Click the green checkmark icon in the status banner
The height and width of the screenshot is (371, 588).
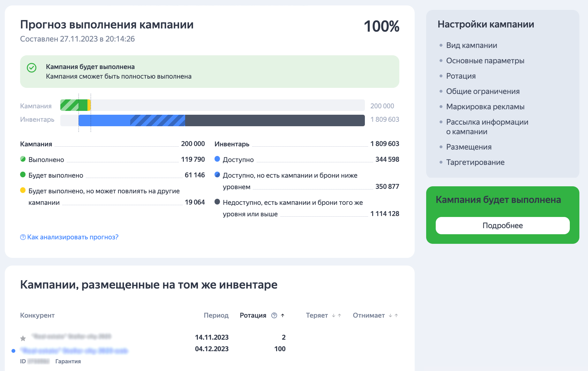(x=32, y=68)
